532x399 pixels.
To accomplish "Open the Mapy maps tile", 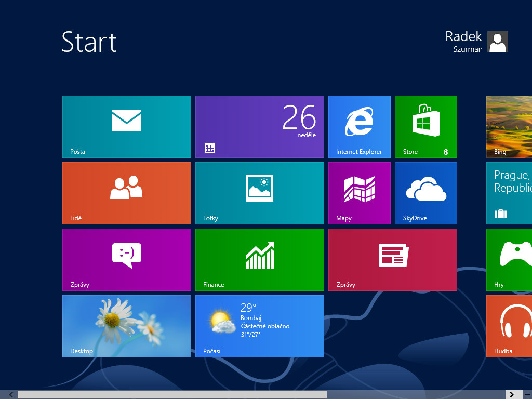I will point(360,193).
